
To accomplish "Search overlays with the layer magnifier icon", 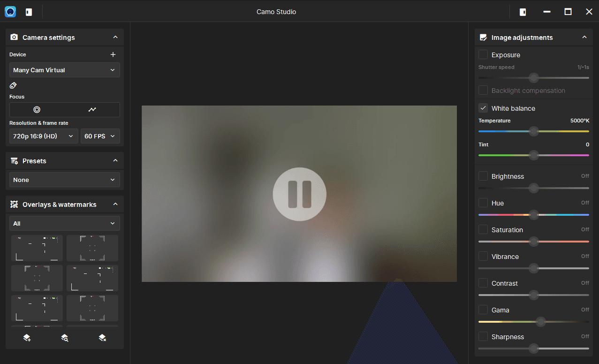I will click(65, 338).
